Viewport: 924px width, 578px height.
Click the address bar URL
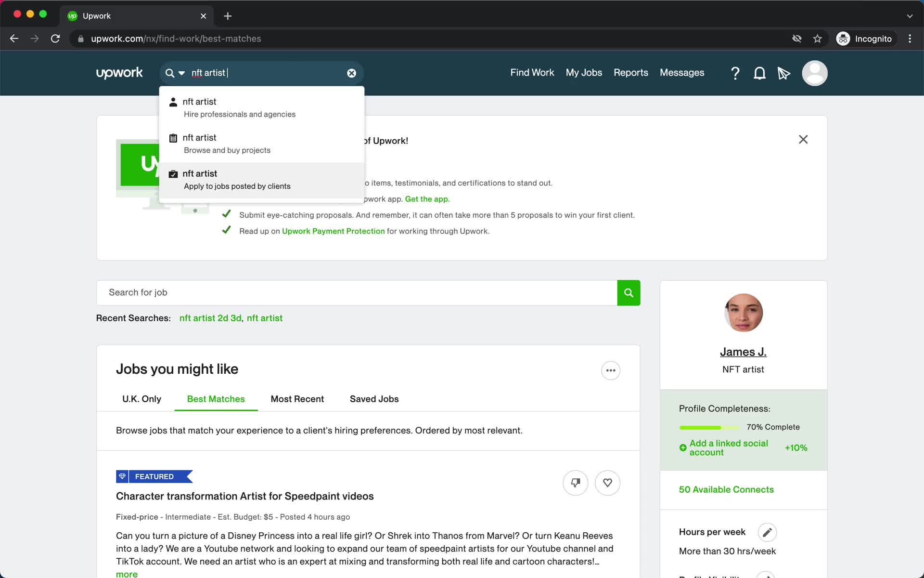(176, 39)
